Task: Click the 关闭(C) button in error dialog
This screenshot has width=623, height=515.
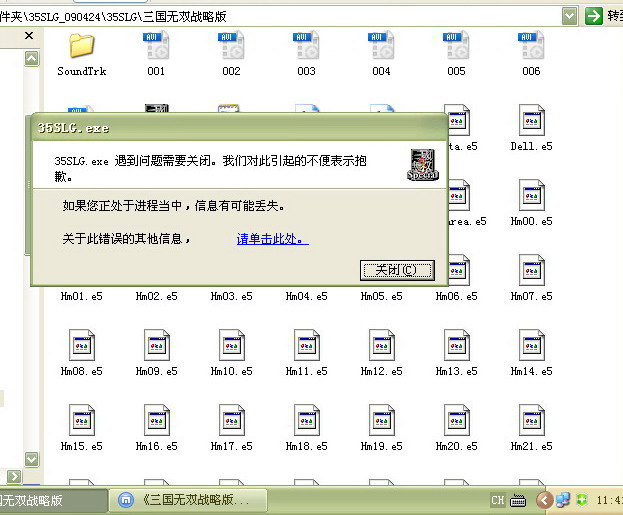Action: click(x=397, y=271)
